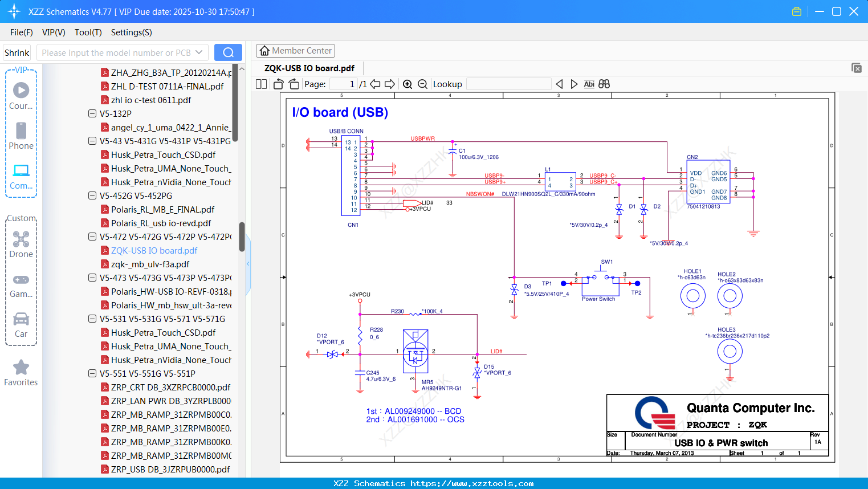868x489 pixels.
Task: Open ZHL D-TEST 0711A-FINAL.pdf
Action: tap(167, 86)
